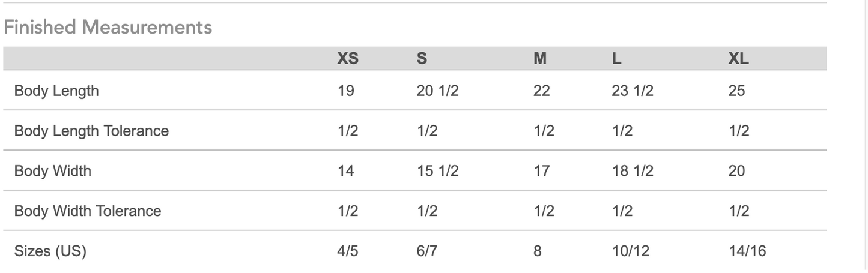This screenshot has height=273, width=868.
Task: Click the M column header
Action: tap(540, 59)
